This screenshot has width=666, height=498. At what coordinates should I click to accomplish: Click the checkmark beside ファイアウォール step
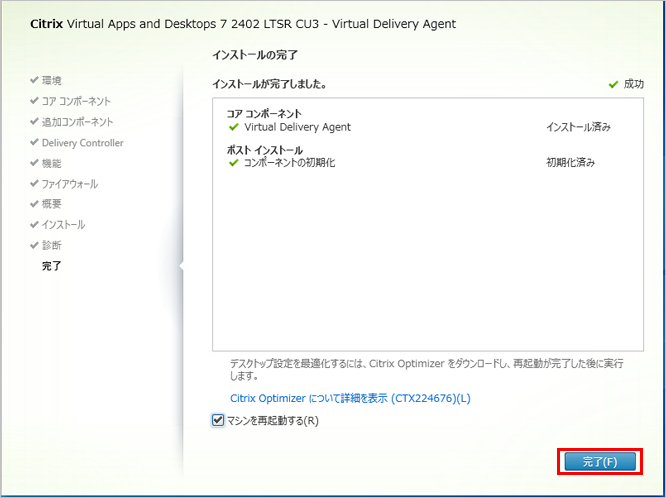coord(35,184)
